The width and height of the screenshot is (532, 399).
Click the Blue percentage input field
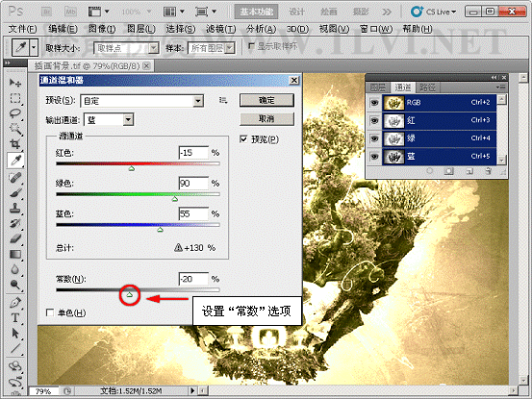193,213
